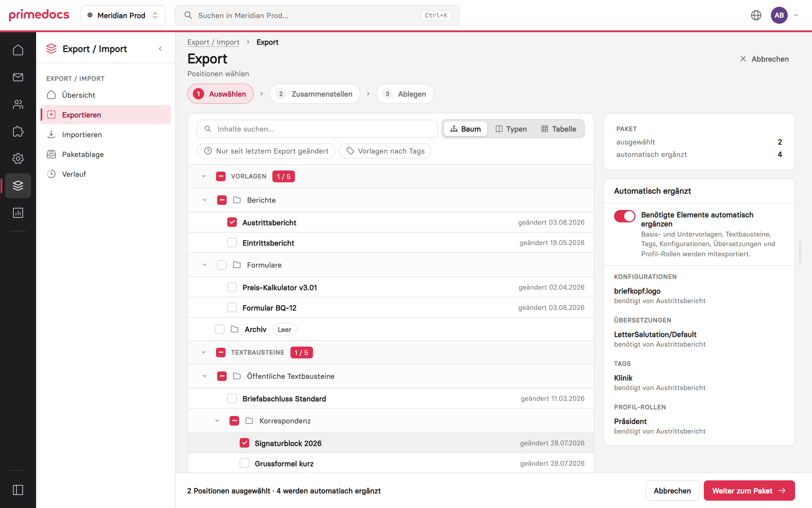Filter by Nur seit letztem Export geändert
The height and width of the screenshot is (508, 812).
266,151
